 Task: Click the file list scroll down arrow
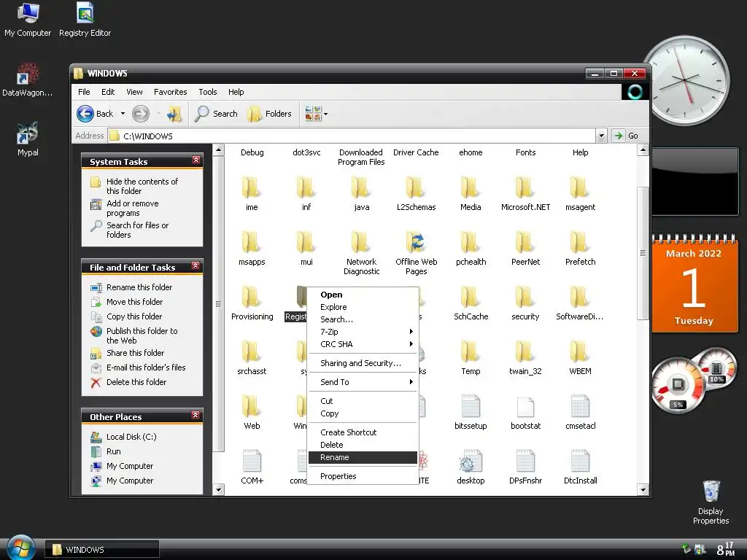tap(643, 489)
